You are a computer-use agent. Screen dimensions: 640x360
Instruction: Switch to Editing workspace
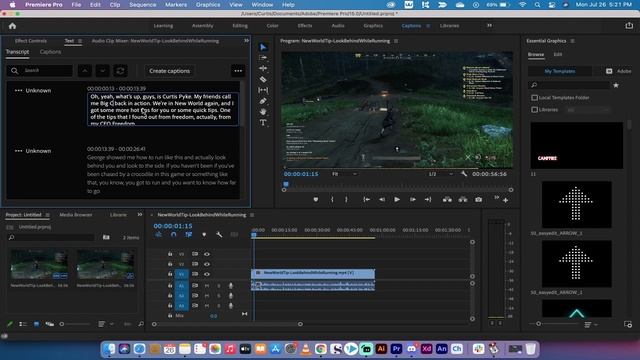click(x=240, y=26)
